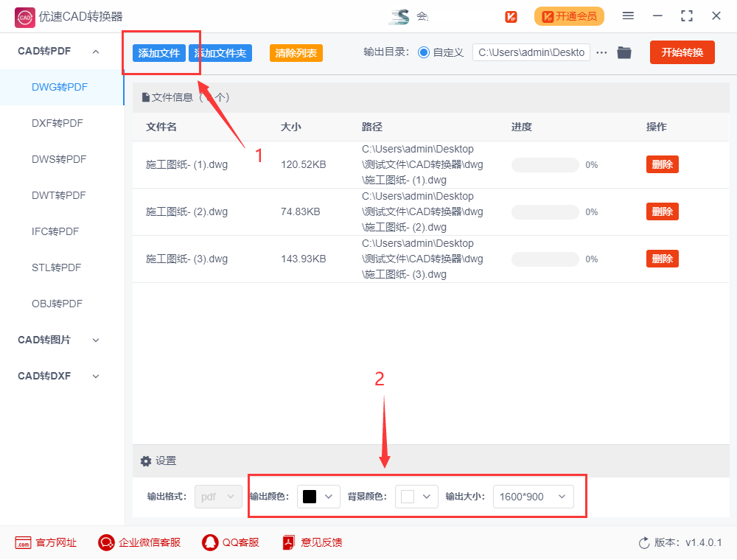The height and width of the screenshot is (560, 737).
Task: Open 企业微信客服 customer service
Action: [x=105, y=542]
